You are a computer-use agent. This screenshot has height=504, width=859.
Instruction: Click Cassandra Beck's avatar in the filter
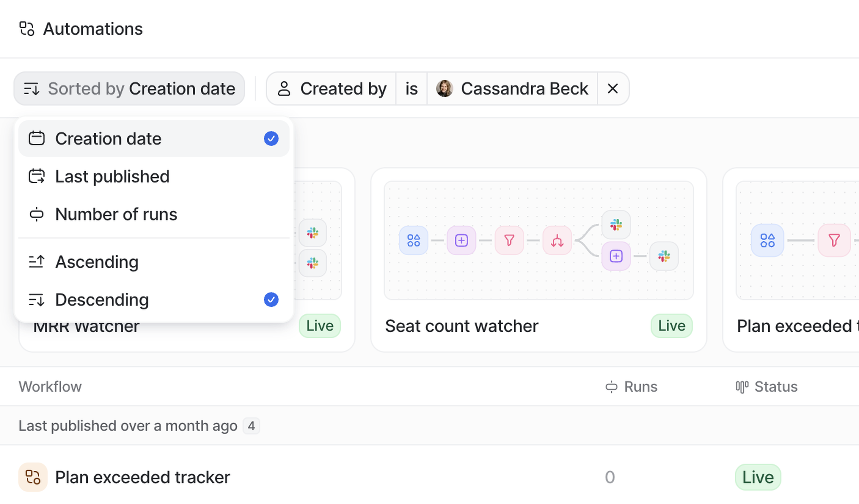pyautogui.click(x=444, y=88)
